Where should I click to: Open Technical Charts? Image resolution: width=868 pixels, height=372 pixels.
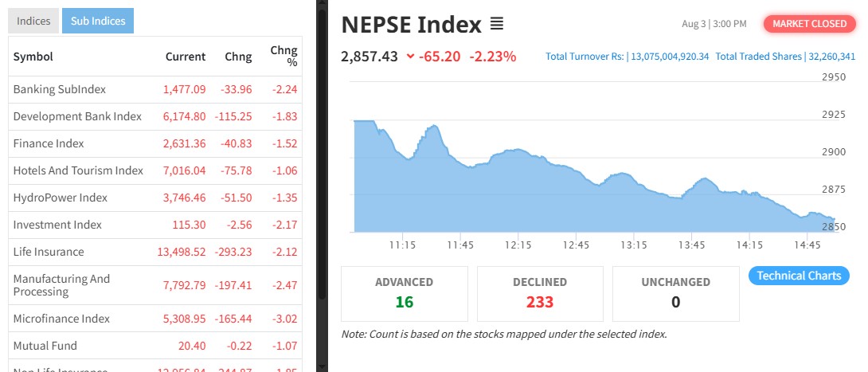799,276
